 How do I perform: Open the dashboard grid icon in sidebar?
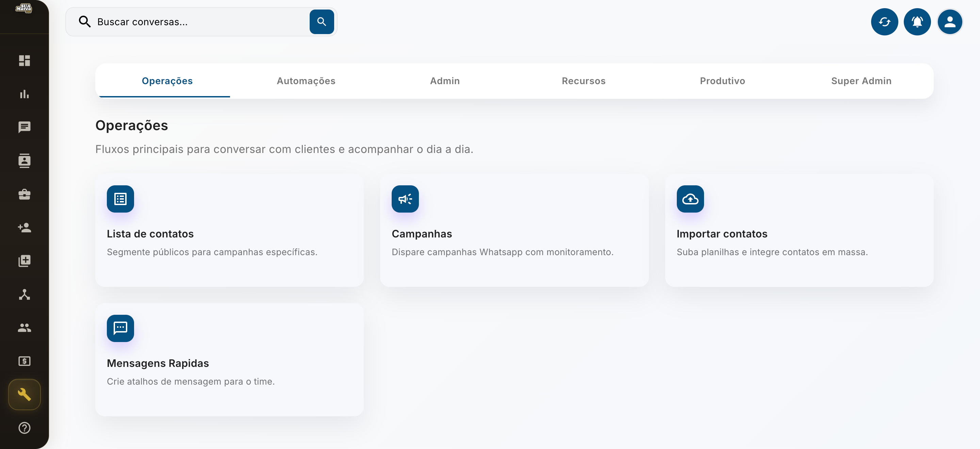click(x=24, y=61)
